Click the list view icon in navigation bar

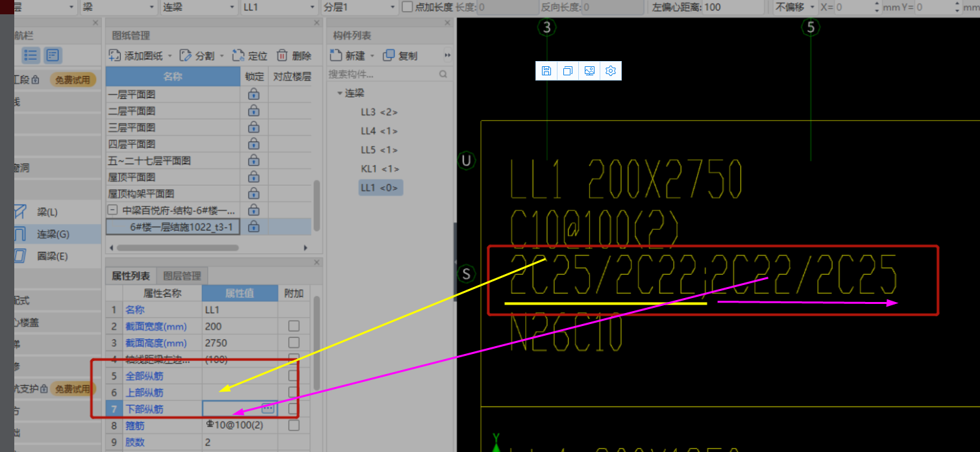[30, 55]
